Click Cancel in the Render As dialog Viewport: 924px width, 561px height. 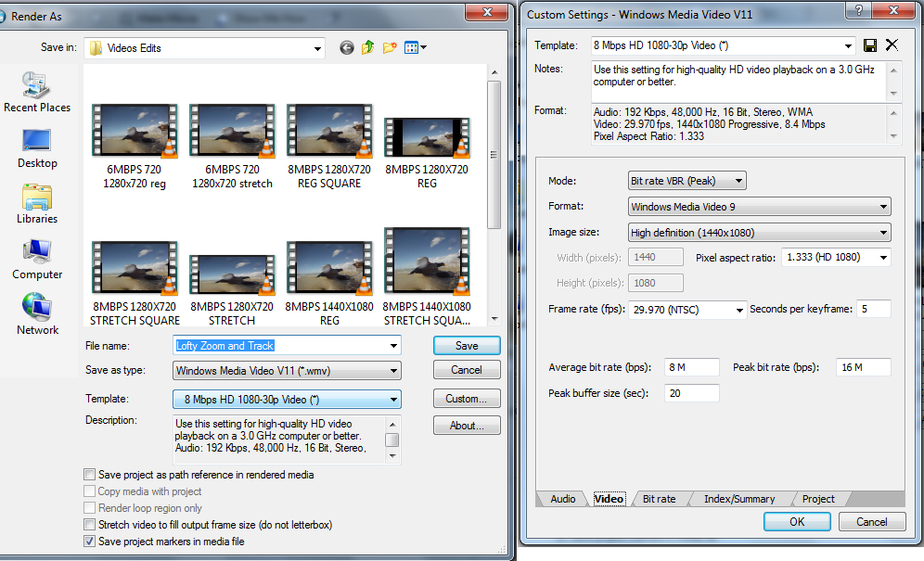point(467,369)
